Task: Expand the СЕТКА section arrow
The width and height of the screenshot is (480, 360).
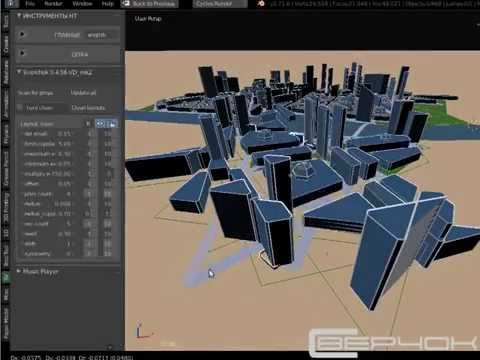Action: pyautogui.click(x=22, y=53)
